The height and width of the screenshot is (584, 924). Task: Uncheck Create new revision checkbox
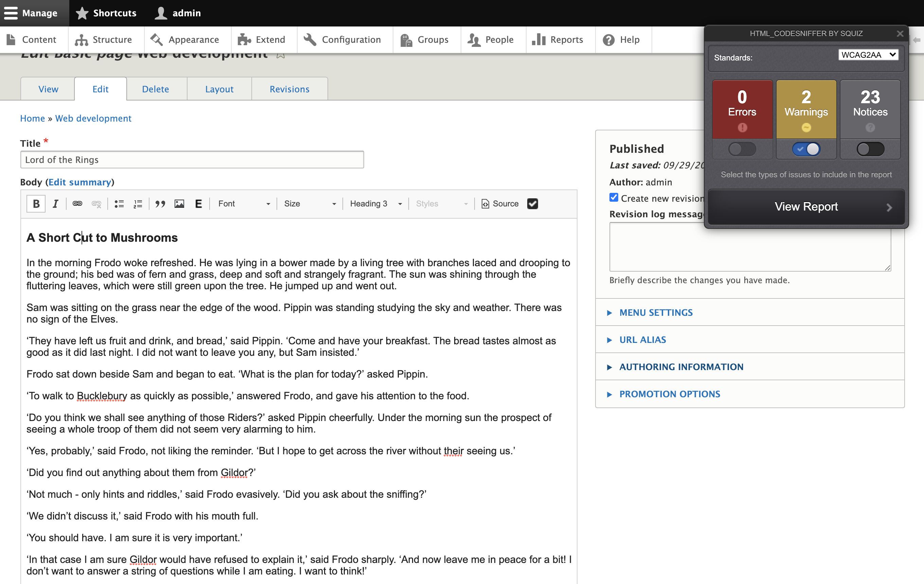click(x=614, y=198)
